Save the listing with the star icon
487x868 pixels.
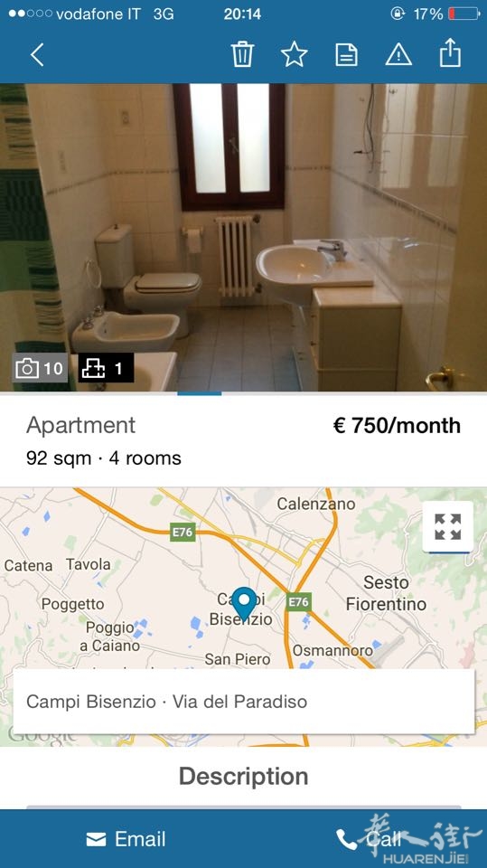pyautogui.click(x=294, y=54)
